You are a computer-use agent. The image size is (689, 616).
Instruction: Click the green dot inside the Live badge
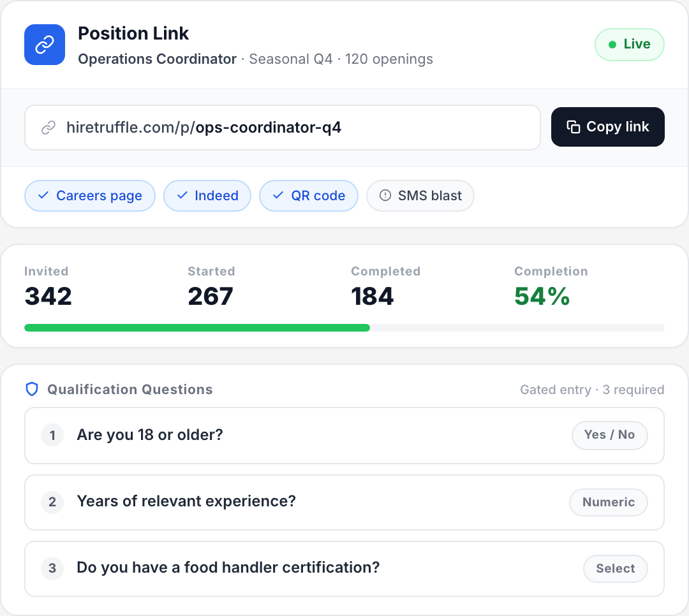tap(613, 44)
